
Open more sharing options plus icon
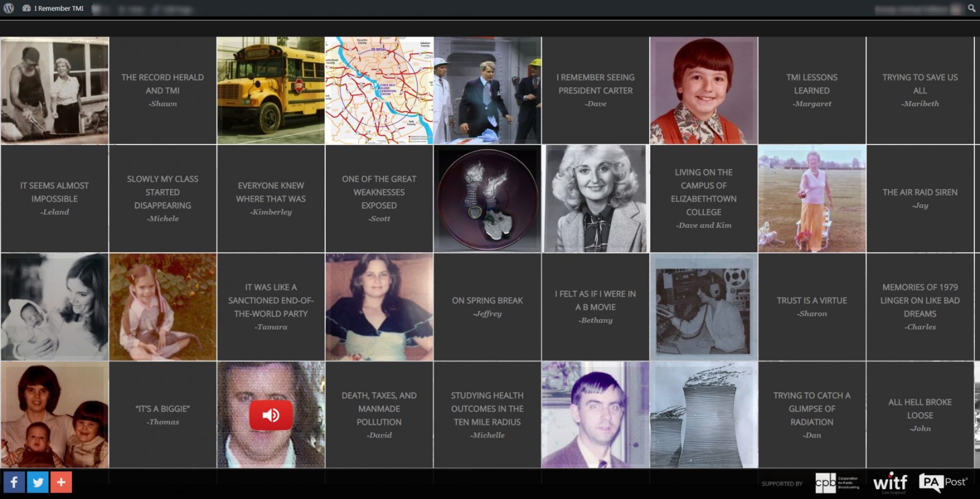[x=61, y=482]
